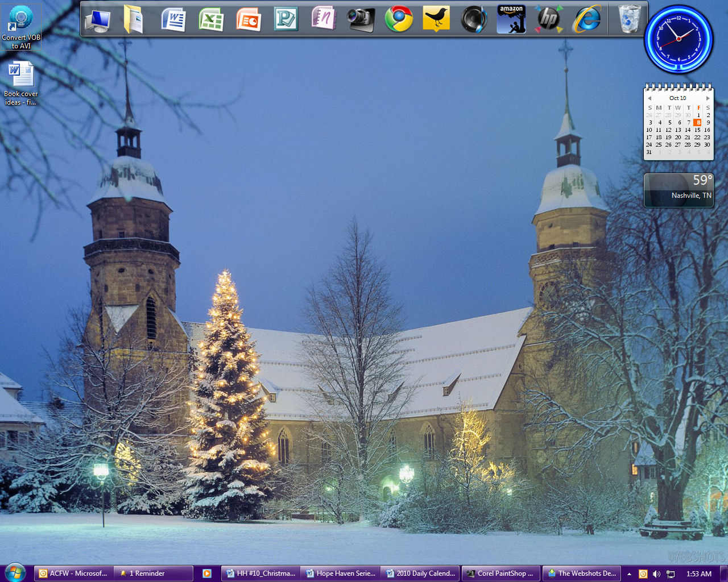Open the Recycle Bin in the dock
The height and width of the screenshot is (582, 728).
(x=629, y=19)
